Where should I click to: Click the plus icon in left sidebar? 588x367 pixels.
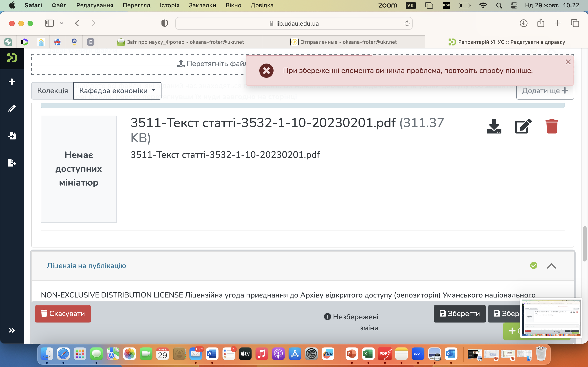(12, 82)
